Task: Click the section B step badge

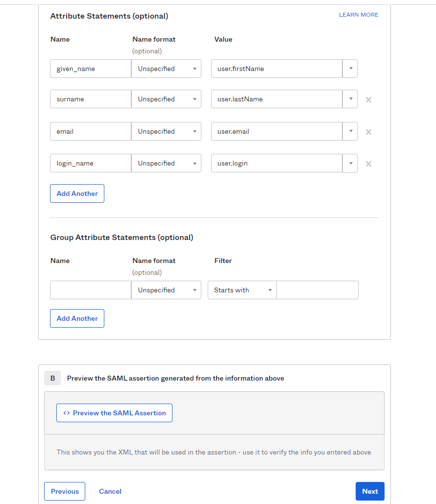Action: 52,378
